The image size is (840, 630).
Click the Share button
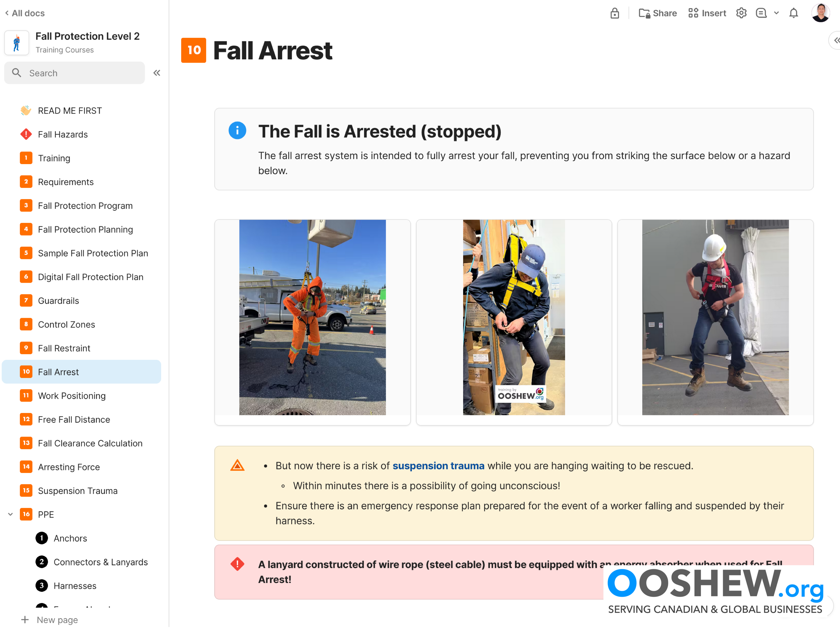point(657,13)
